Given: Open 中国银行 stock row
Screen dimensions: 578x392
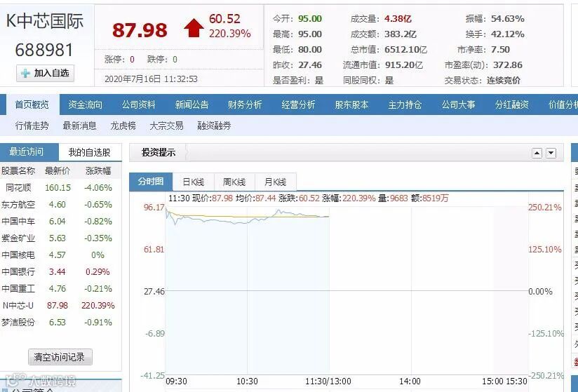Looking at the screenshot, I should [x=59, y=272].
